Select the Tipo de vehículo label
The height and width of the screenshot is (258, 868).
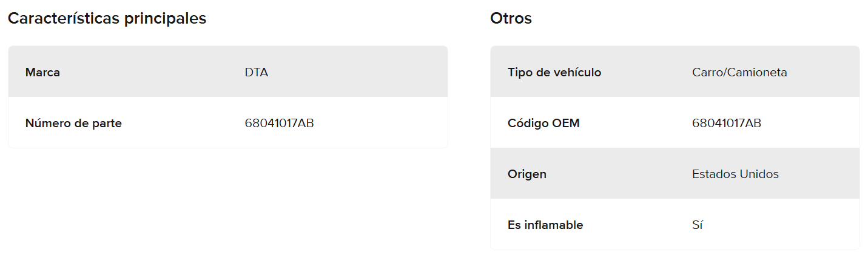[x=554, y=73]
